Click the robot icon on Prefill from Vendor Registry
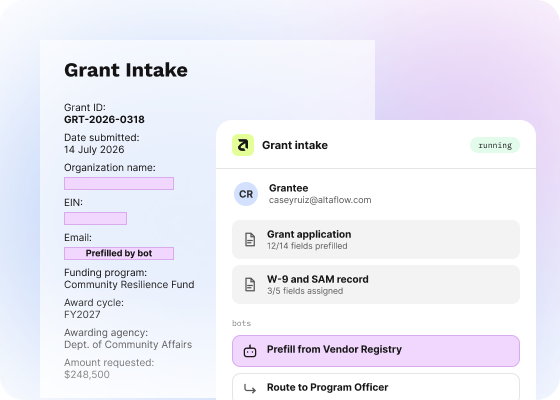This screenshot has width=560, height=400. [250, 351]
